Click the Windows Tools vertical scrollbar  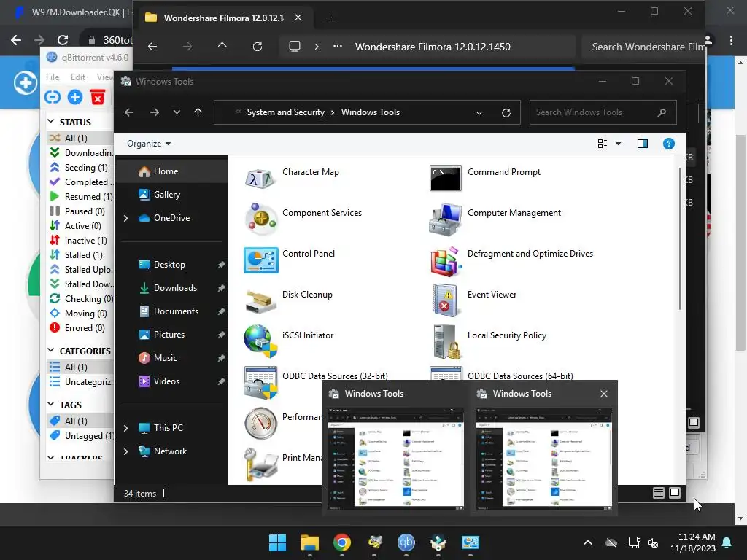pyautogui.click(x=680, y=239)
